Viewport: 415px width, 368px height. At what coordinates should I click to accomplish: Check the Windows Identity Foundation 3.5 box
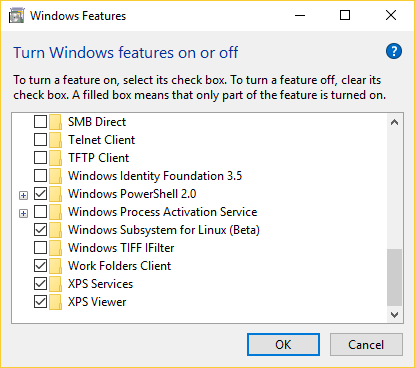pyautogui.click(x=40, y=176)
